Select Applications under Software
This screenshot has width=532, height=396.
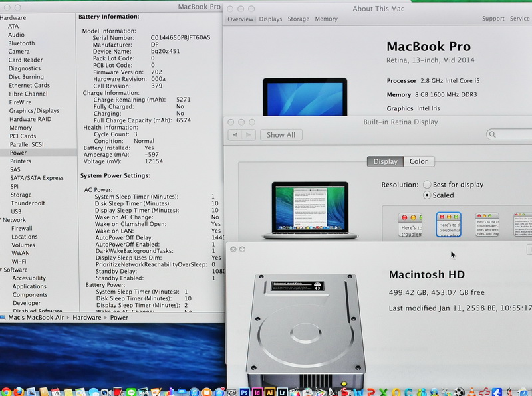pos(29,286)
